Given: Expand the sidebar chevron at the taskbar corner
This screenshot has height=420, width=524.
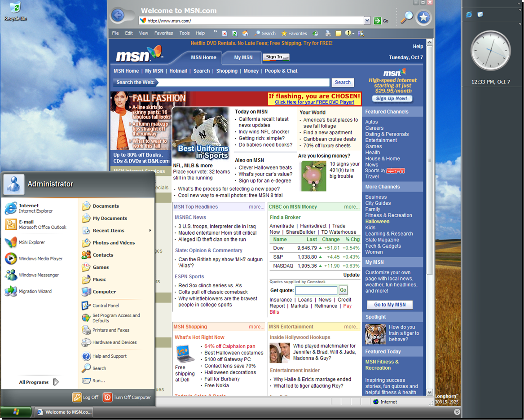Looking at the screenshot, I should (457, 412).
